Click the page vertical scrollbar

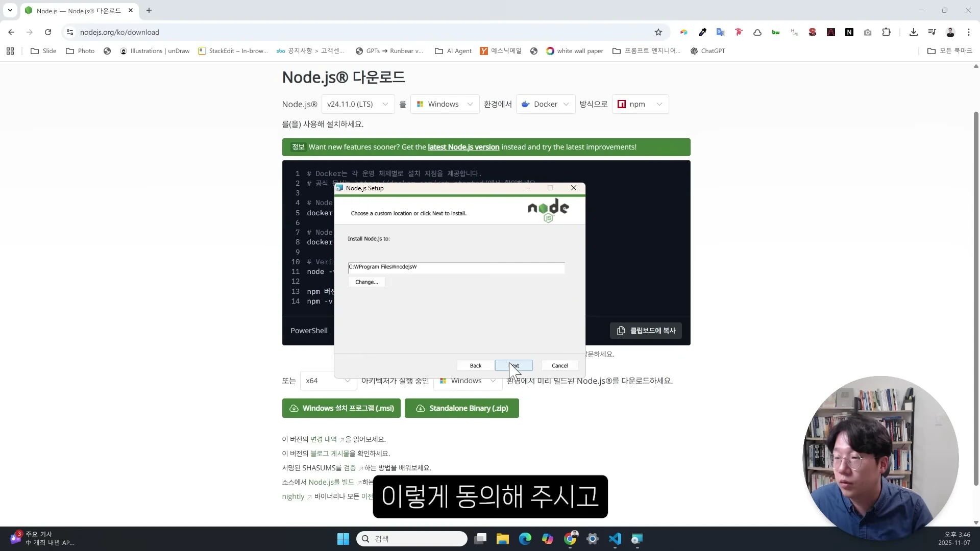(976, 298)
